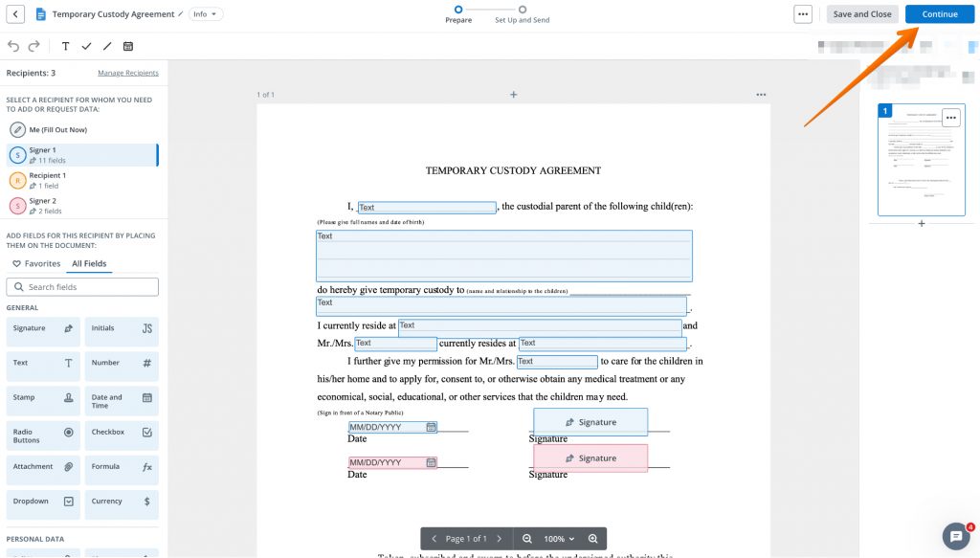Add a page with the plus above the document

513,95
